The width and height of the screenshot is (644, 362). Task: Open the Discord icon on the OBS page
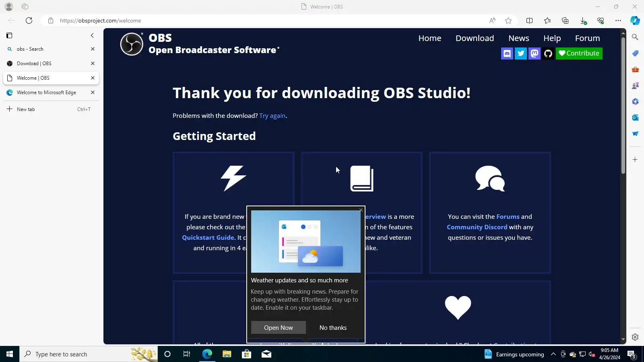(x=507, y=53)
